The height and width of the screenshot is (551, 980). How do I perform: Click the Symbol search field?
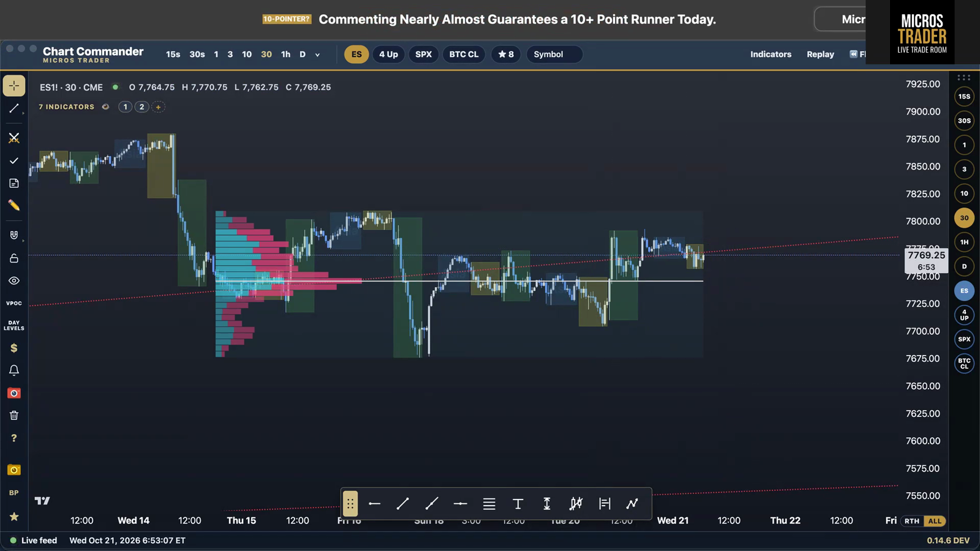tap(554, 54)
